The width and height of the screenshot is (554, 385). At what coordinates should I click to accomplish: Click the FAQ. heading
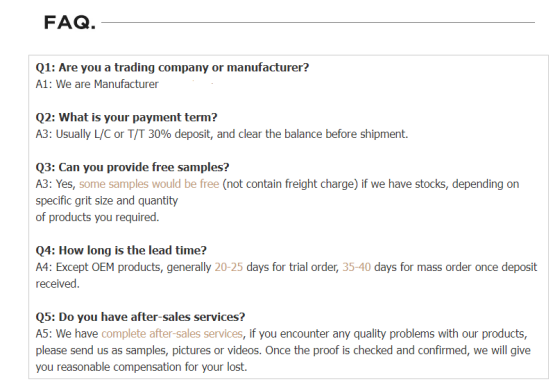pyautogui.click(x=70, y=23)
